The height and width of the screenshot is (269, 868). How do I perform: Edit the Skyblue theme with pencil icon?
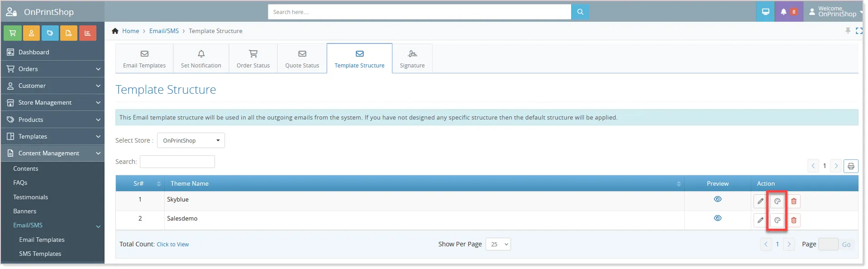click(x=760, y=201)
